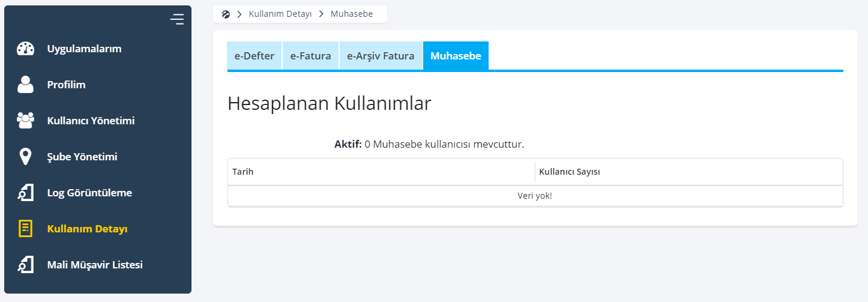Image resolution: width=868 pixels, height=302 pixels.
Task: Switch to the e-Defter tab
Action: [x=255, y=56]
